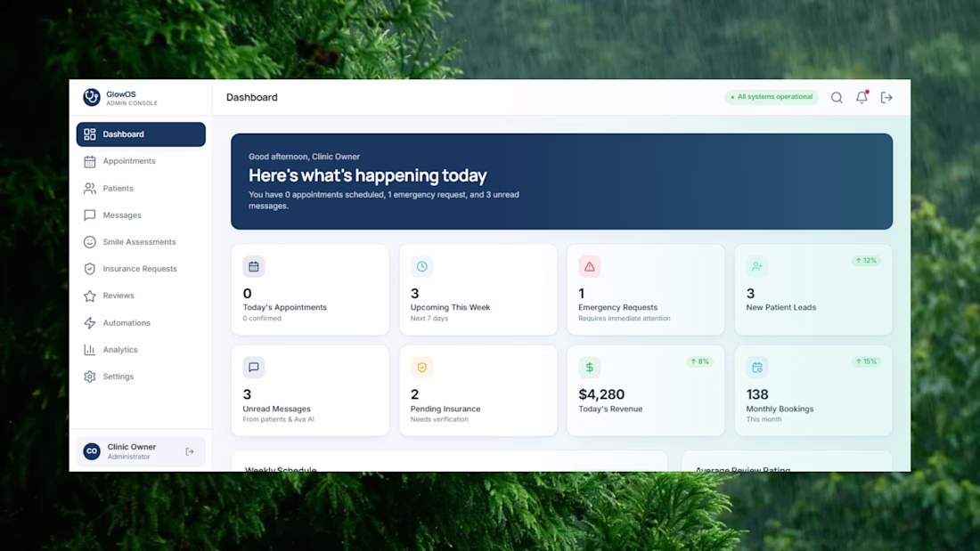Viewport: 980px width, 551px height.
Task: Click the Clinic Owner profile name
Action: click(131, 447)
